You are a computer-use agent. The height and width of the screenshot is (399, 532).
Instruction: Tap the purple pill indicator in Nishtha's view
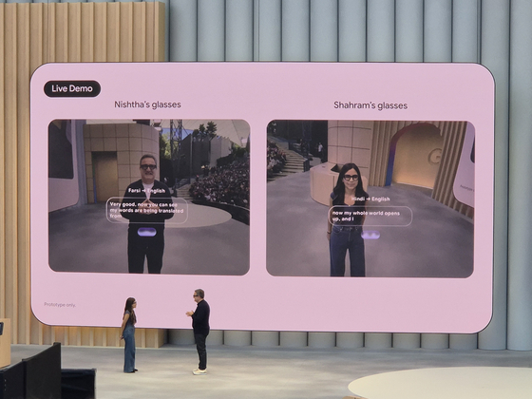click(147, 232)
